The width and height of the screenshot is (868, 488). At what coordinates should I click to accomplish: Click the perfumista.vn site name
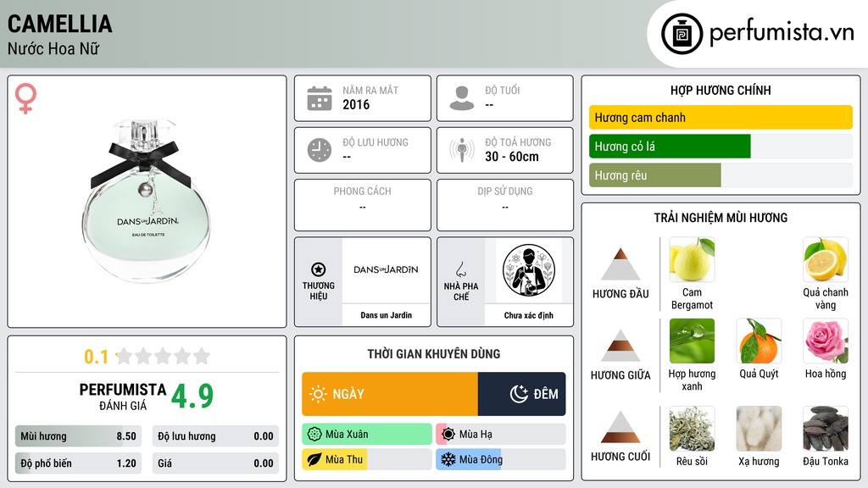[x=782, y=32]
